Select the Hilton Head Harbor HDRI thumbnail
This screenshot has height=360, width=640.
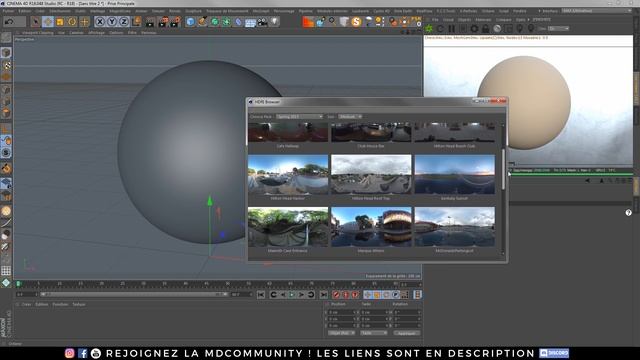(x=288, y=174)
